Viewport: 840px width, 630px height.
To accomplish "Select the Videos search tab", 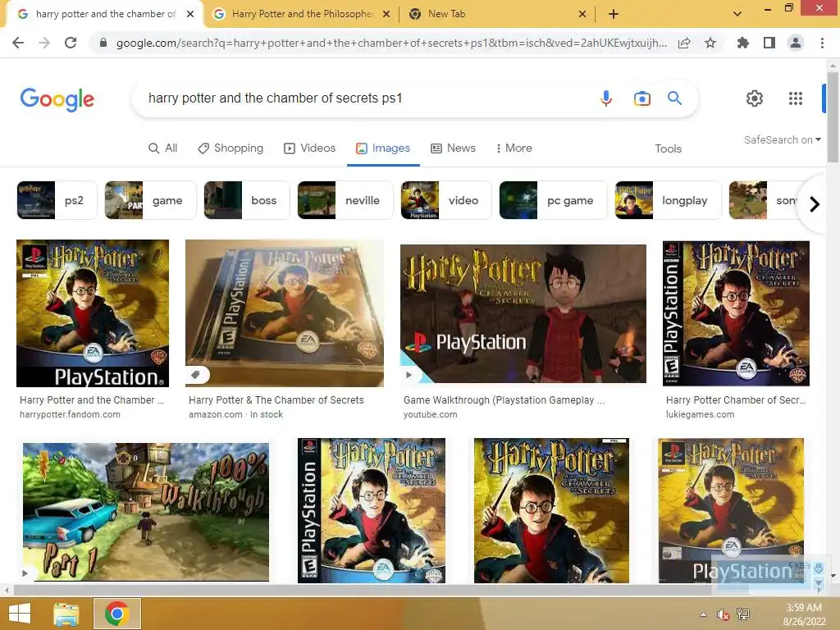I will tap(309, 148).
